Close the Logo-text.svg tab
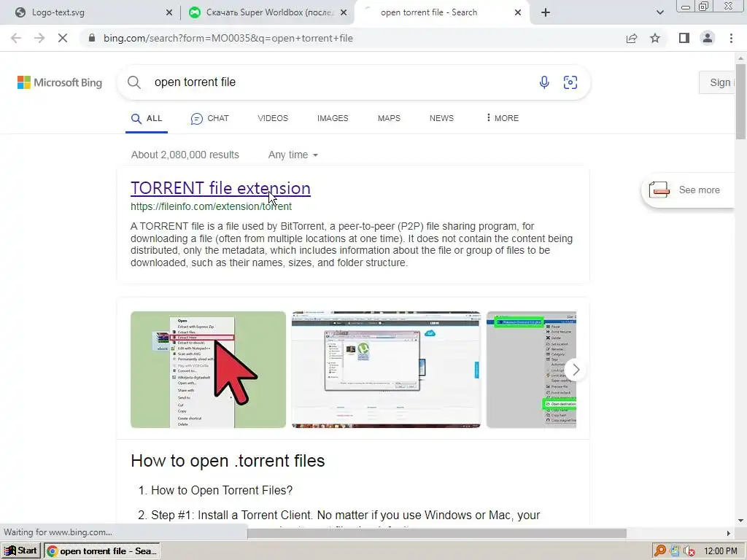The width and height of the screenshot is (747, 560). click(169, 13)
